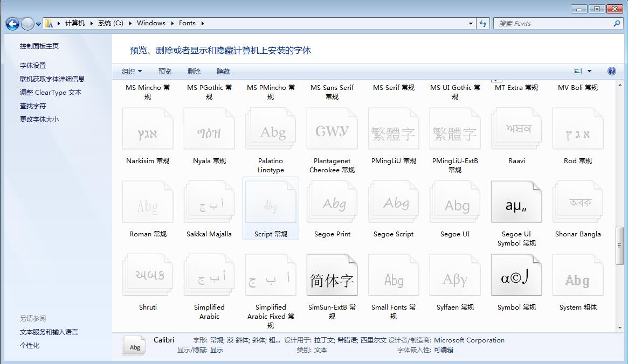Select the Shruti font icon
The image size is (628, 364).
point(148,275)
